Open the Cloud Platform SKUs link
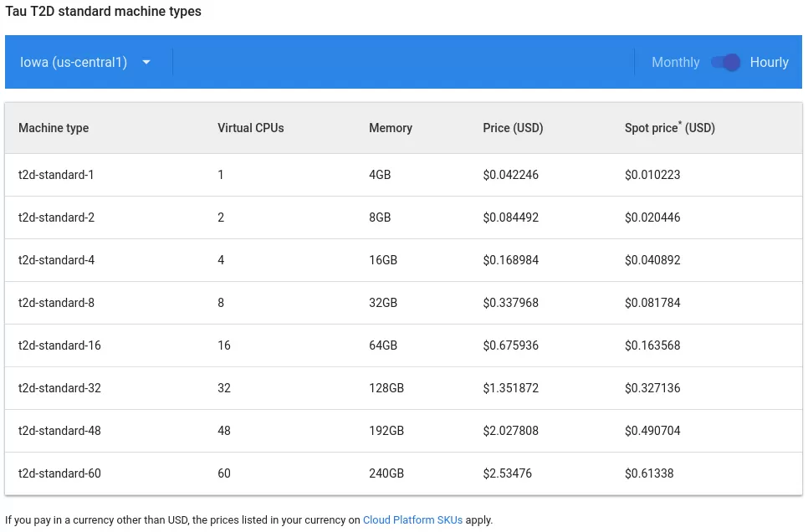The image size is (808, 532). [x=412, y=519]
